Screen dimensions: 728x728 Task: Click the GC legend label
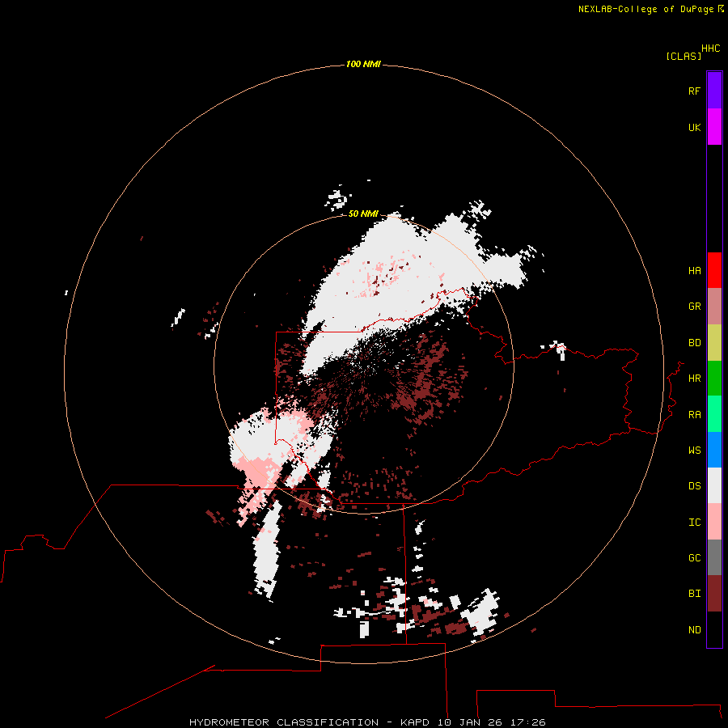(694, 557)
